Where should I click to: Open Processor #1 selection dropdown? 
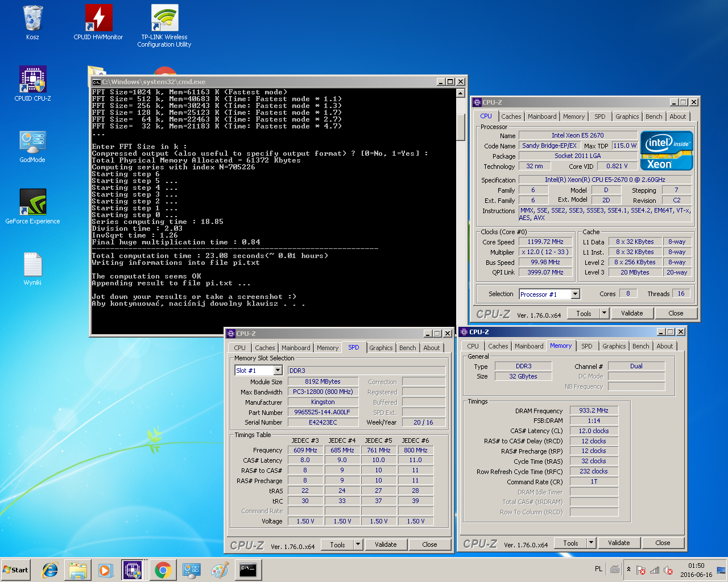(x=575, y=294)
